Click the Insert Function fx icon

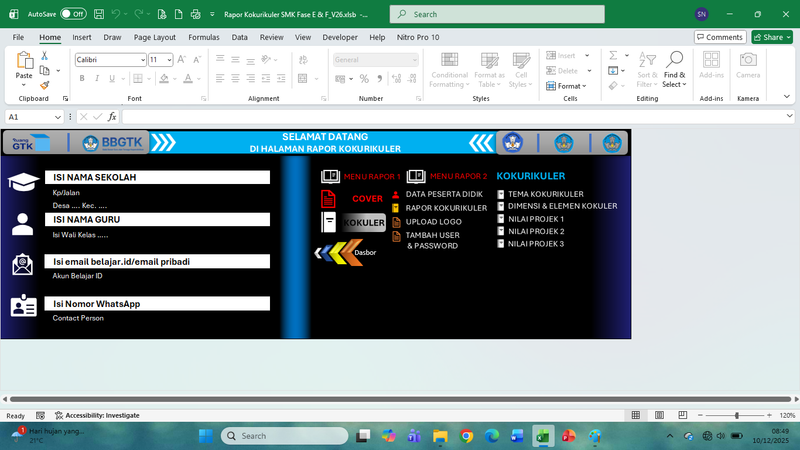click(112, 117)
